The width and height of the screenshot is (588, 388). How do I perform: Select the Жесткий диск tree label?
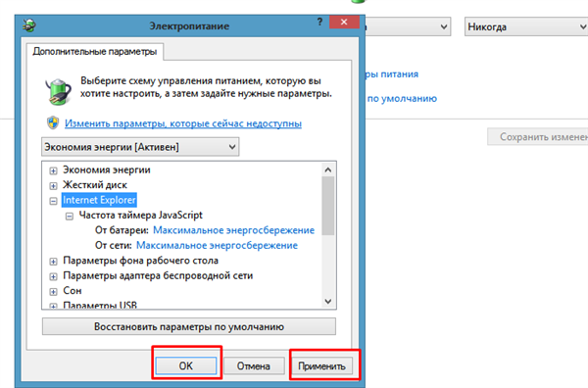pyautogui.click(x=95, y=185)
